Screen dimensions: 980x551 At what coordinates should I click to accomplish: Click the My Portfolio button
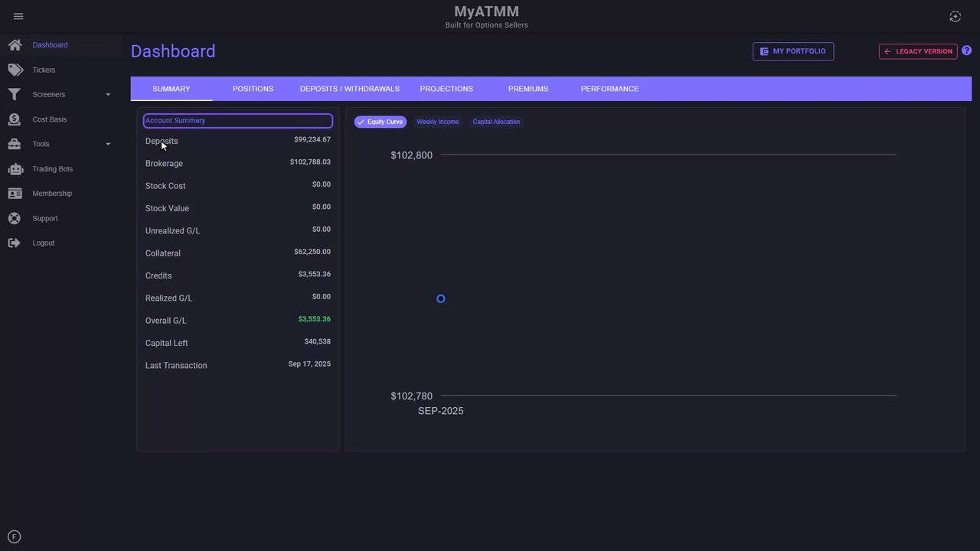point(793,51)
